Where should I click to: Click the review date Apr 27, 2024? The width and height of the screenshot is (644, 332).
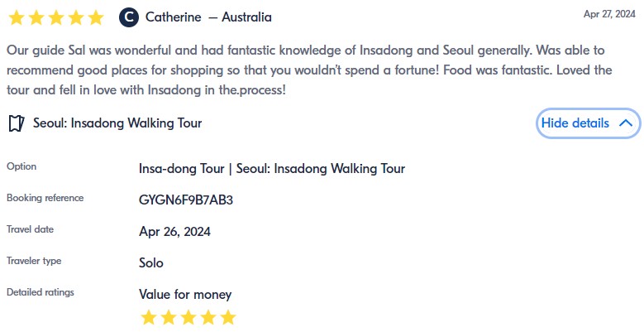point(608,14)
